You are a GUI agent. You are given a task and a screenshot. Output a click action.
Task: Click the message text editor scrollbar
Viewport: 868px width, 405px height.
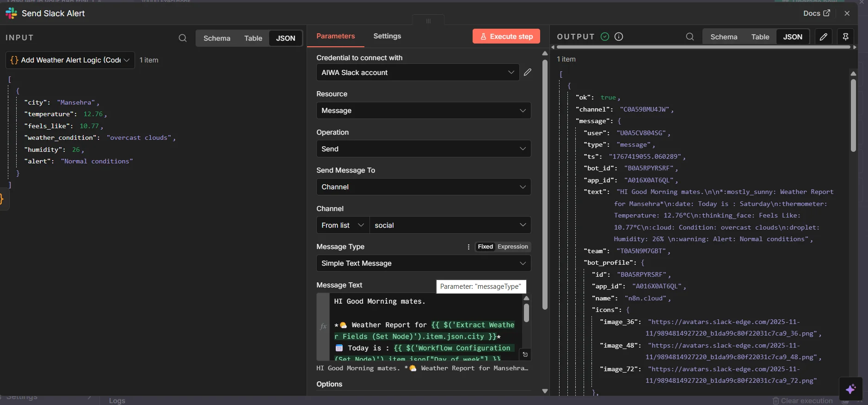tap(526, 313)
